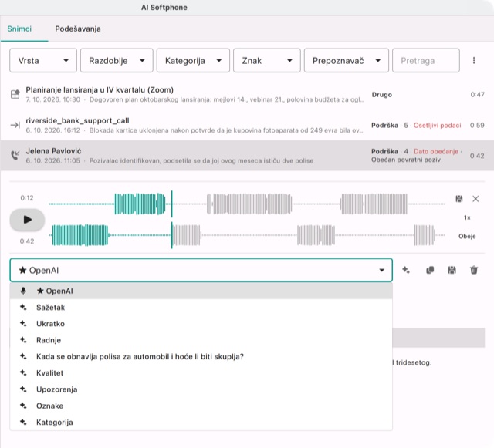Delete the transcript with the trash icon
The width and height of the screenshot is (494, 448).
point(474,270)
